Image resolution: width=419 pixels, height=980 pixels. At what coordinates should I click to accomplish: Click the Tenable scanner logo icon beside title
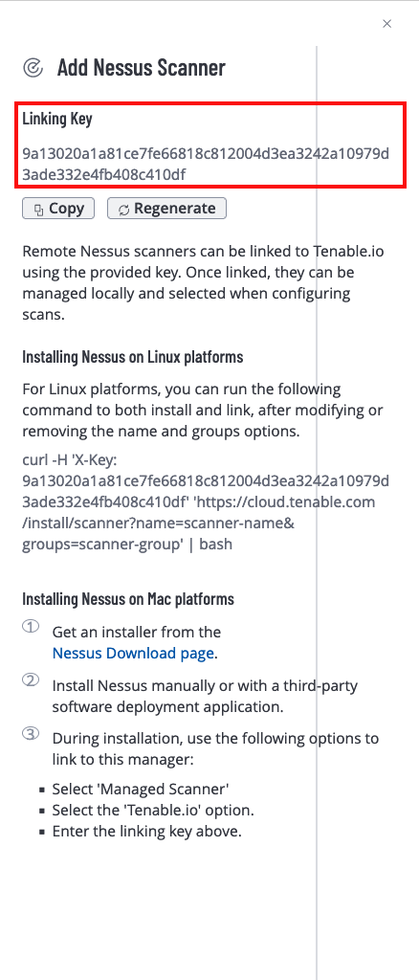coord(33,67)
